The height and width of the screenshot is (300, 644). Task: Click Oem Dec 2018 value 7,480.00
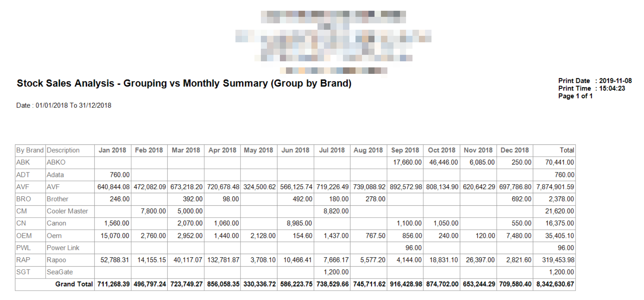[x=519, y=235]
